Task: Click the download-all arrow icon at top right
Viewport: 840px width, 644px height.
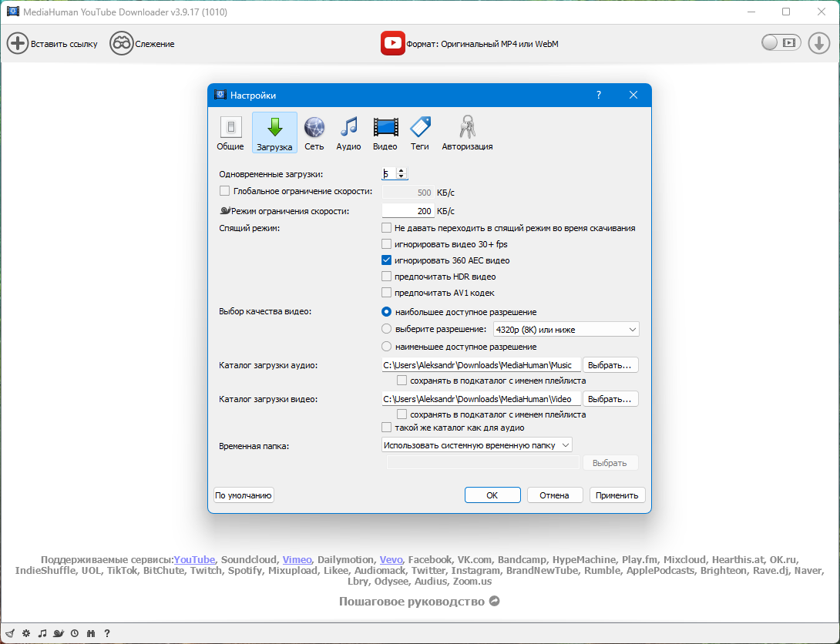Action: tap(819, 43)
